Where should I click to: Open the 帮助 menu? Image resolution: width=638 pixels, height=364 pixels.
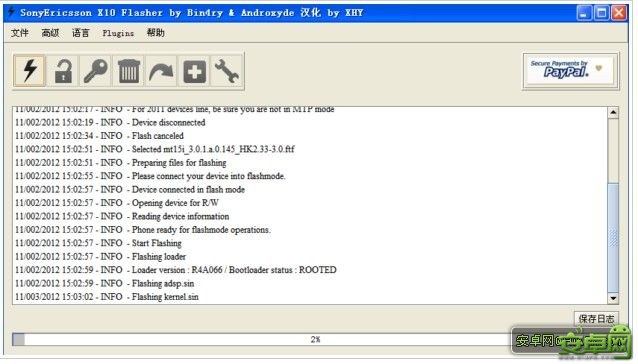[156, 33]
